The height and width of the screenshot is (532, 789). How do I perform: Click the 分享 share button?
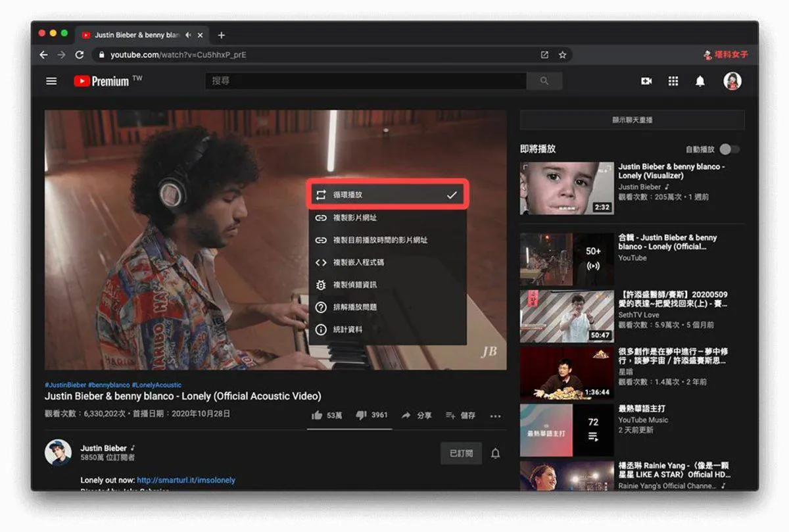coord(417,416)
